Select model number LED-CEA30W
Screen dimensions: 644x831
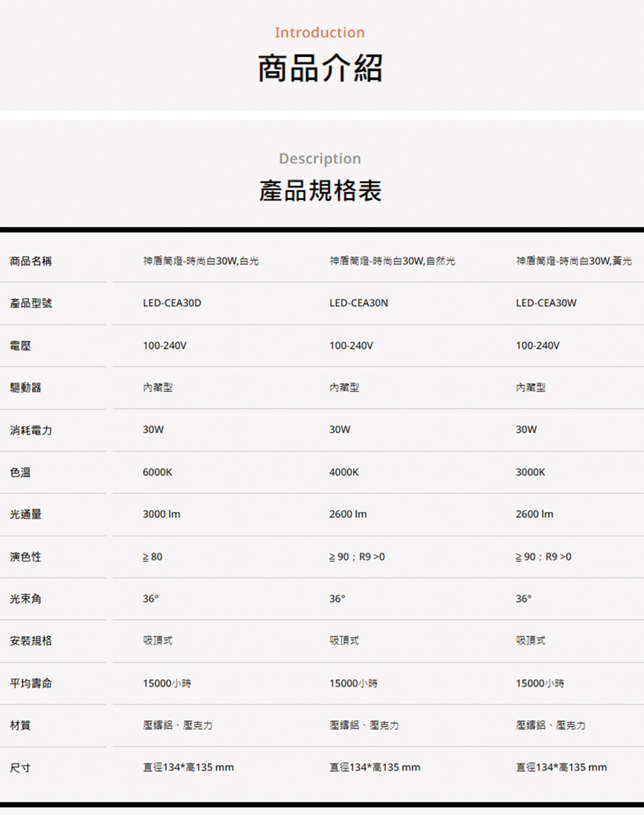tap(546, 303)
